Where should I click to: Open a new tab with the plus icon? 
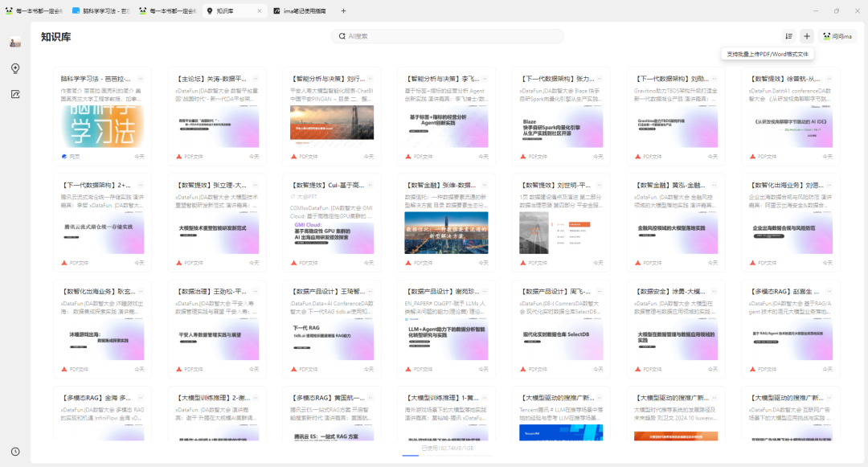[x=343, y=10]
